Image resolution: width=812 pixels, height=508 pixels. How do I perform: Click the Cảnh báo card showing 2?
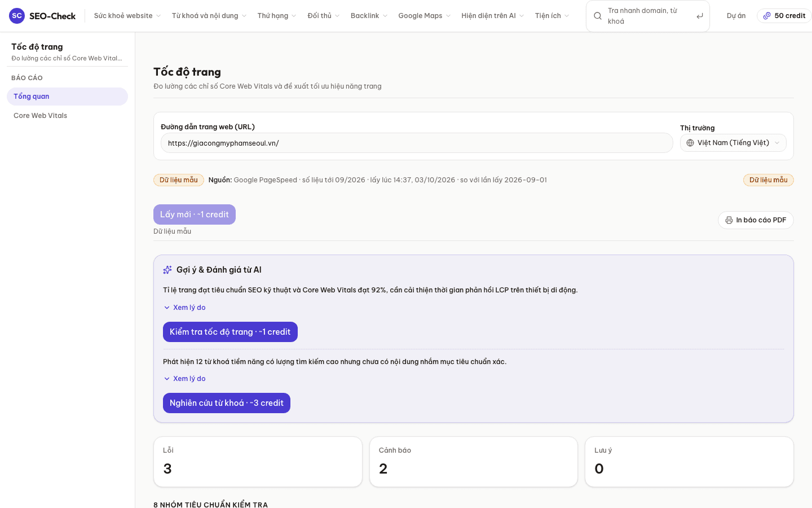474,462
